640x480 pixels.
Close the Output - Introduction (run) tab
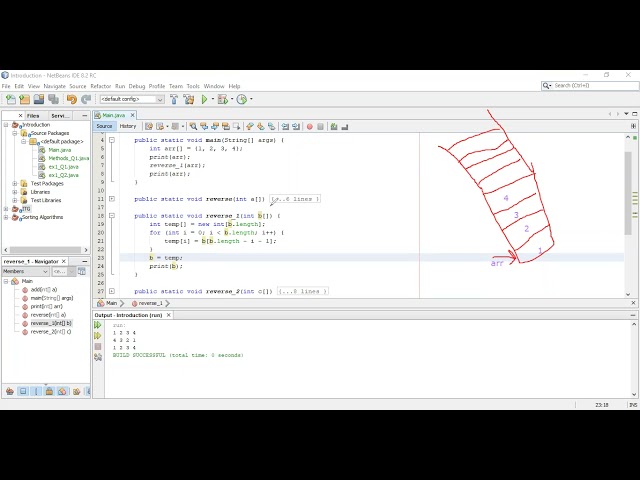(169, 315)
